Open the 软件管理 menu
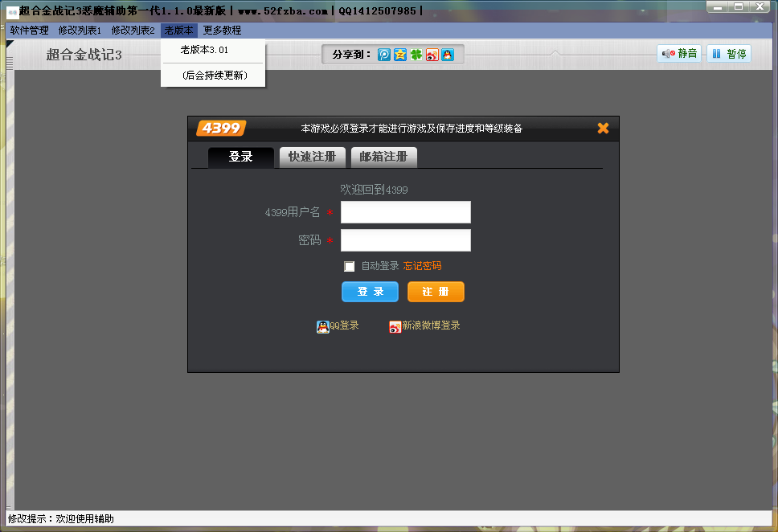Viewport: 778px width, 532px height. point(29,31)
